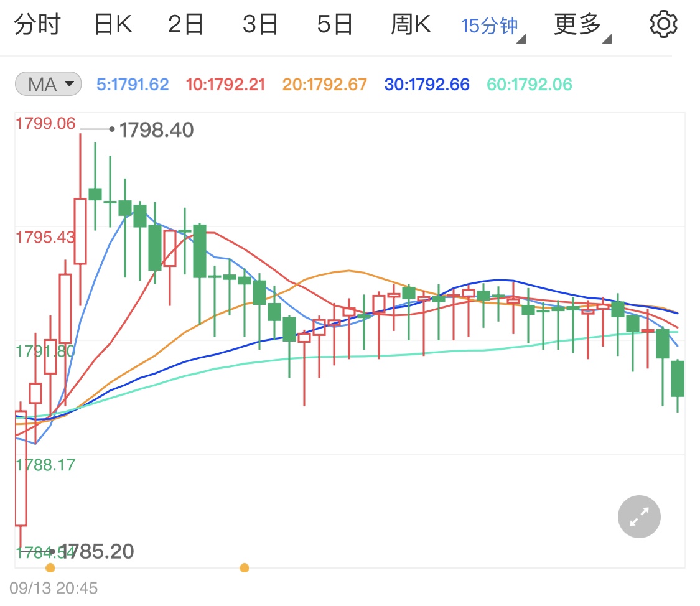The height and width of the screenshot is (606, 700).
Task: Open the MA indicator dropdown
Action: [x=48, y=84]
